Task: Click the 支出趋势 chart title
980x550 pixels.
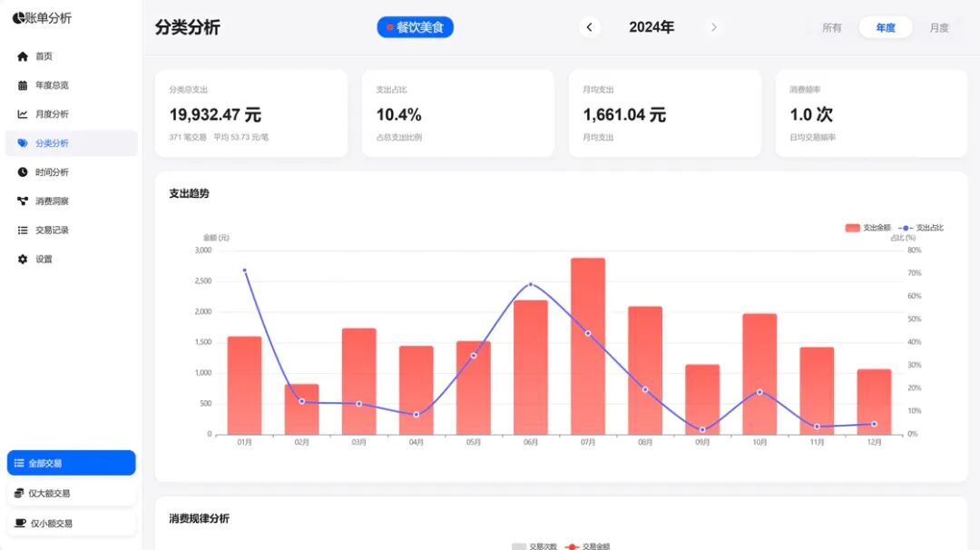Action: point(190,193)
